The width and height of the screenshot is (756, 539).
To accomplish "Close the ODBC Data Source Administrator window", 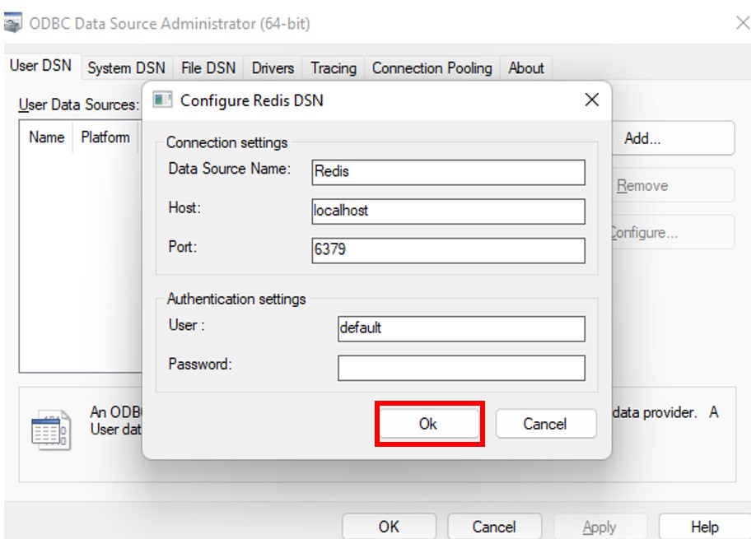I will 743,23.
